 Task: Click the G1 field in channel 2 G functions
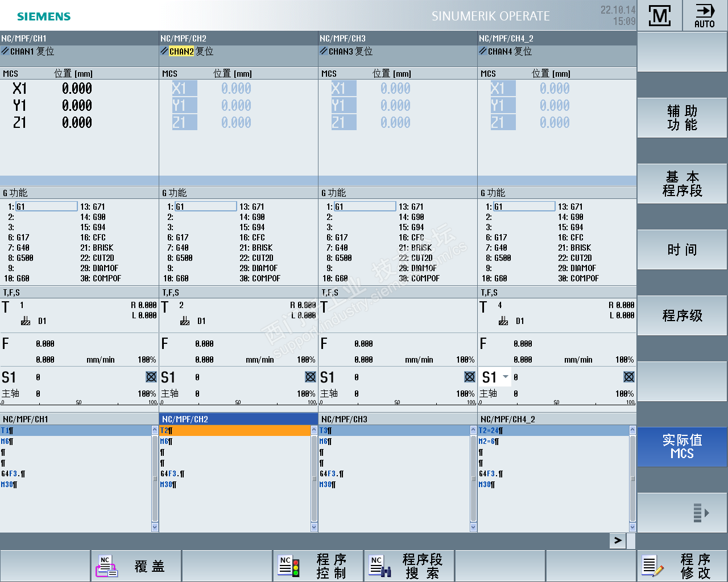click(206, 206)
